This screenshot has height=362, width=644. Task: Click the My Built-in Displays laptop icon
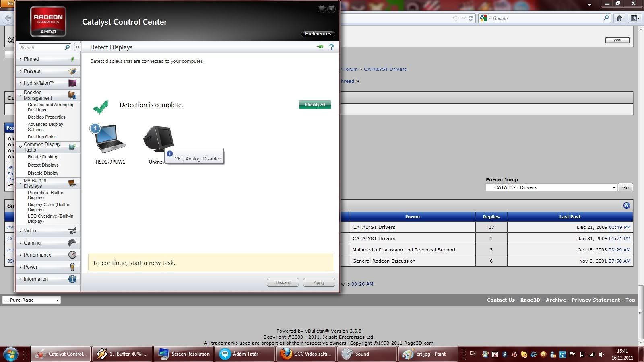coord(72,183)
